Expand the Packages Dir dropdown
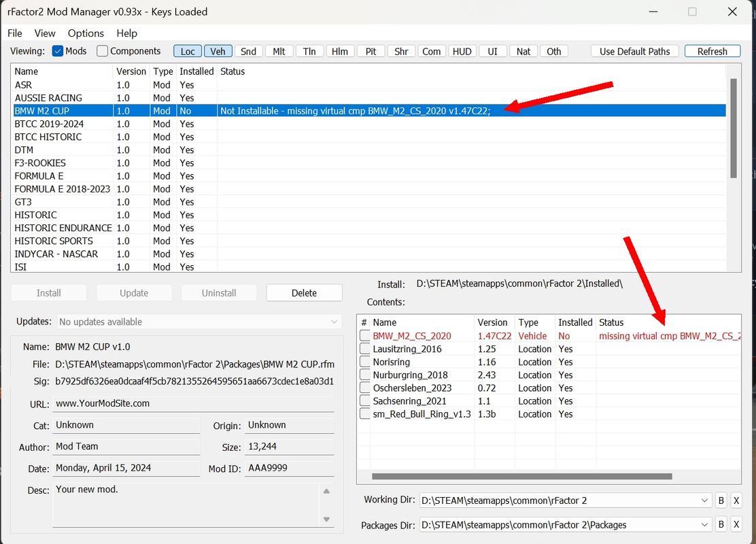This screenshot has height=544, width=756. click(705, 525)
